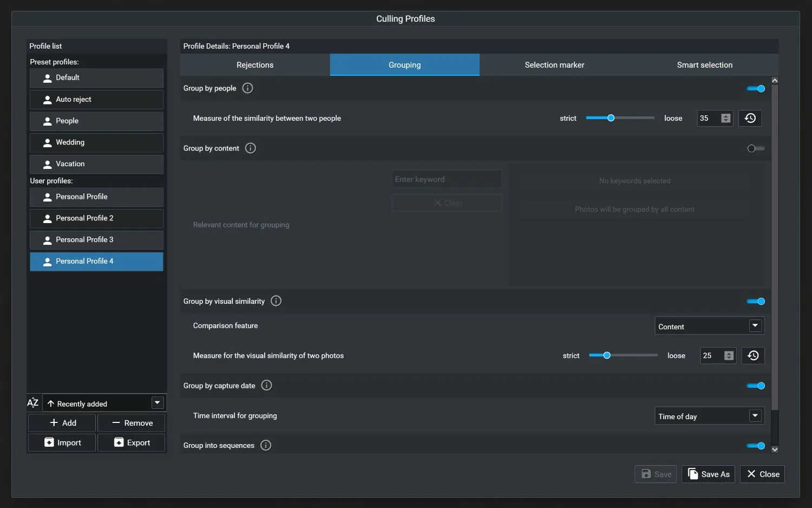Open the Group by content info tooltip
Viewport: 812px width, 508px height.
coord(250,148)
